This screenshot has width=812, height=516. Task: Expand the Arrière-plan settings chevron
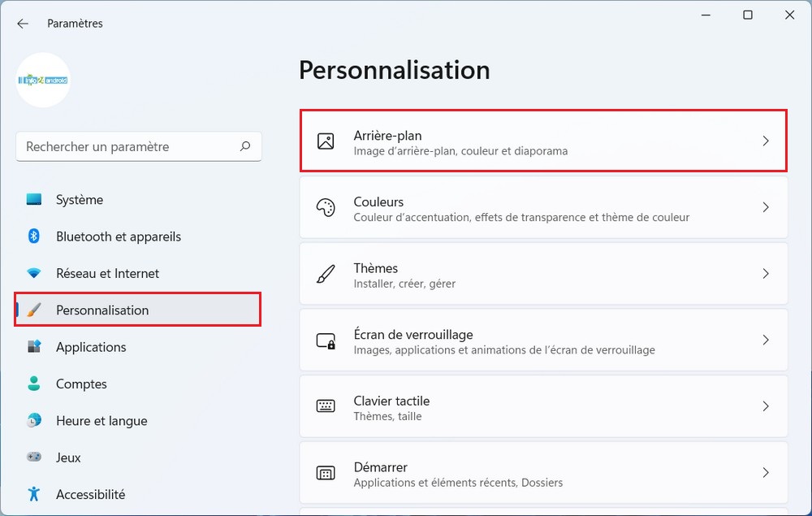pyautogui.click(x=765, y=141)
